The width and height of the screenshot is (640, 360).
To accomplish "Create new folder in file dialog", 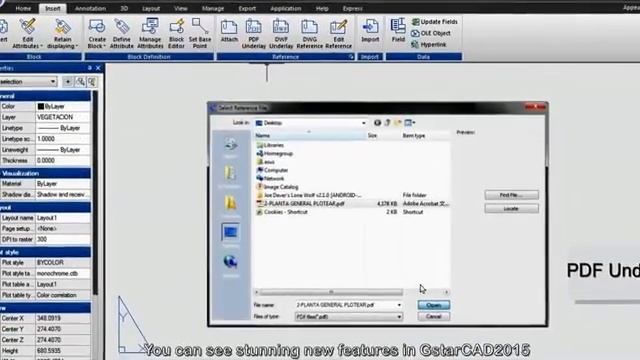I will point(398,122).
